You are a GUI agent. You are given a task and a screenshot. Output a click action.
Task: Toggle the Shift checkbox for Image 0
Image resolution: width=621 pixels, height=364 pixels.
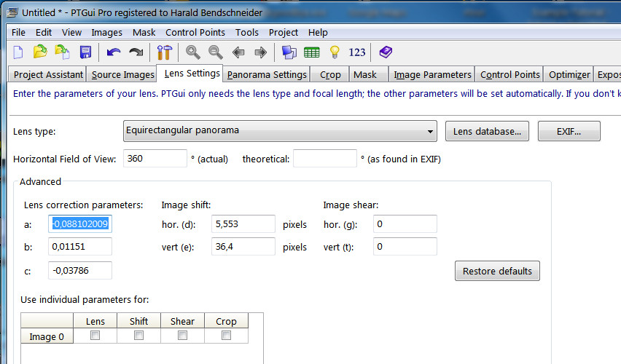coord(138,336)
